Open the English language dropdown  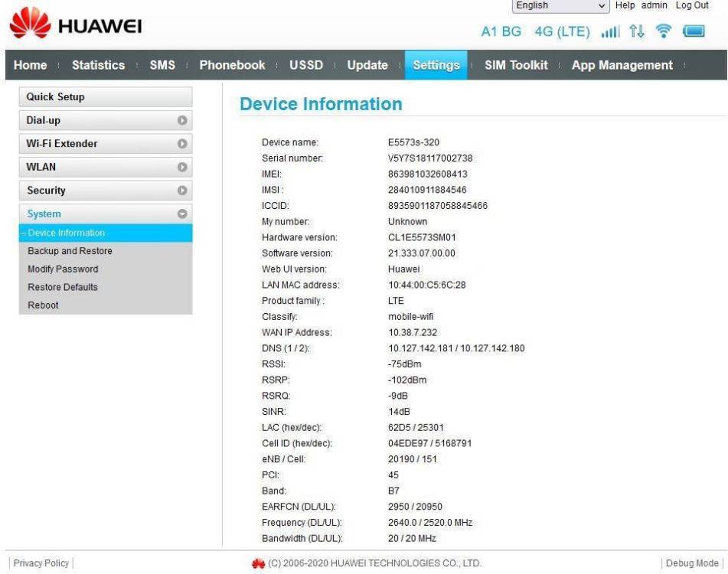pos(560,5)
